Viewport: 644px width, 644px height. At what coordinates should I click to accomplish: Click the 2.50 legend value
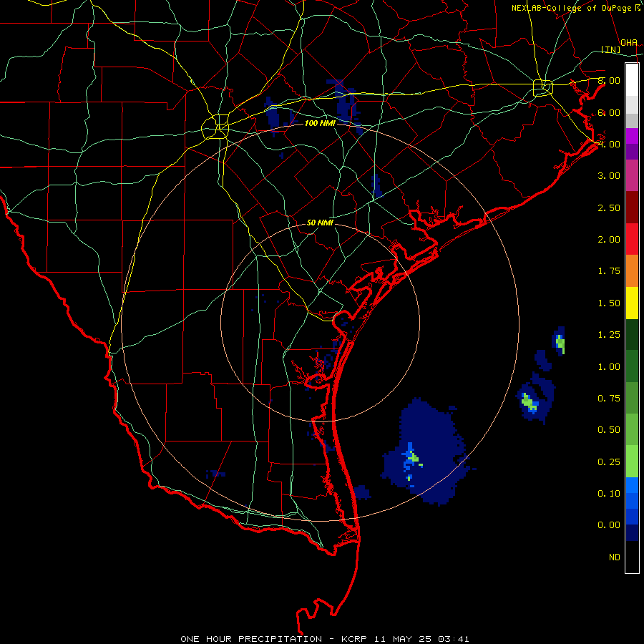609,208
